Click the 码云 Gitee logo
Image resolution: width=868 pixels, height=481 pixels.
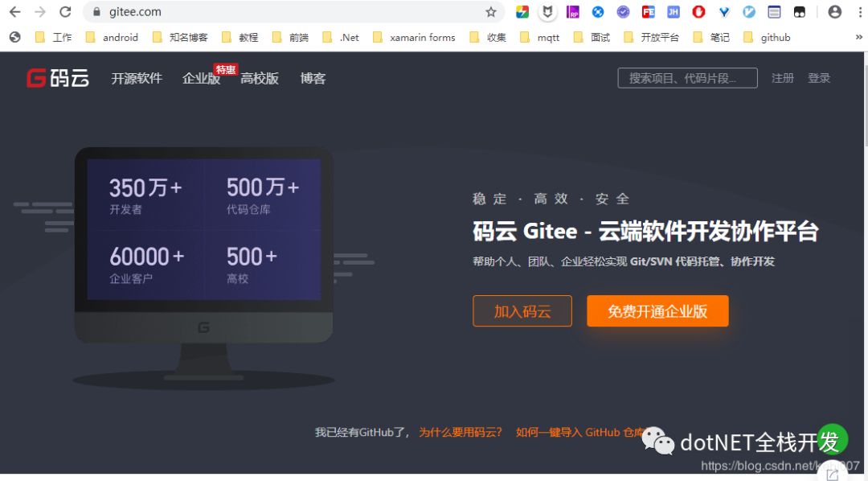58,78
